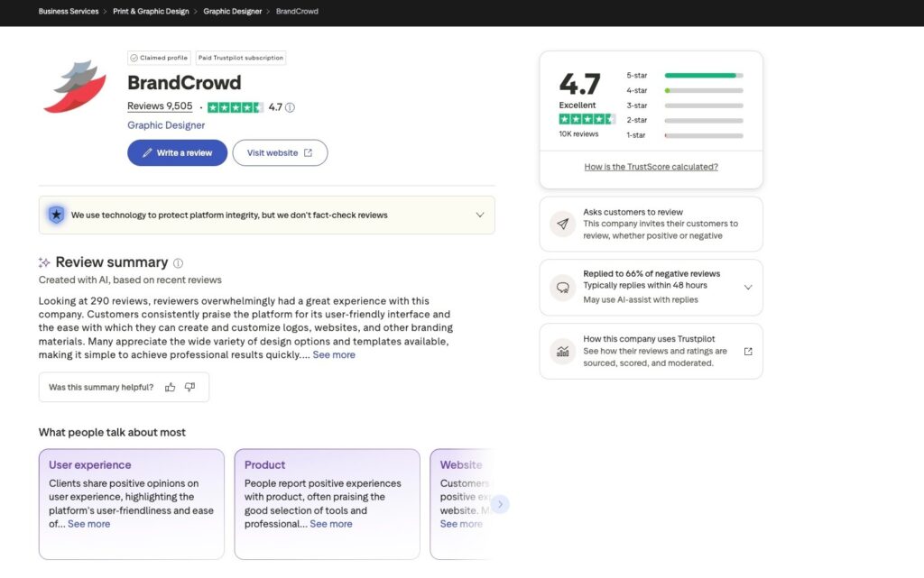Image resolution: width=924 pixels, height=578 pixels.
Task: Click the info icon beside the 4.7 rating
Action: (290, 107)
